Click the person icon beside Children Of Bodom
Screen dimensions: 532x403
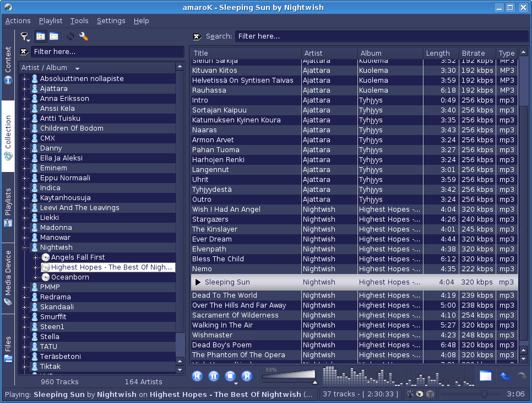35,128
